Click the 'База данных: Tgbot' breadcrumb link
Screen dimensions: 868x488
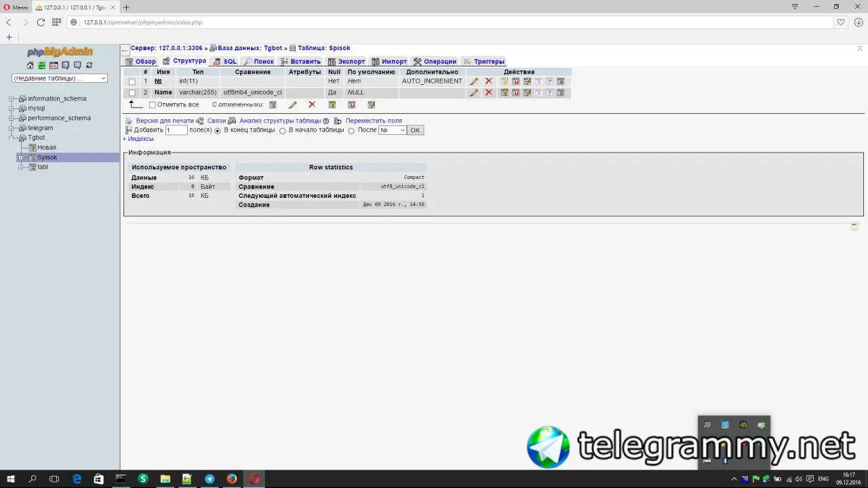[250, 49]
